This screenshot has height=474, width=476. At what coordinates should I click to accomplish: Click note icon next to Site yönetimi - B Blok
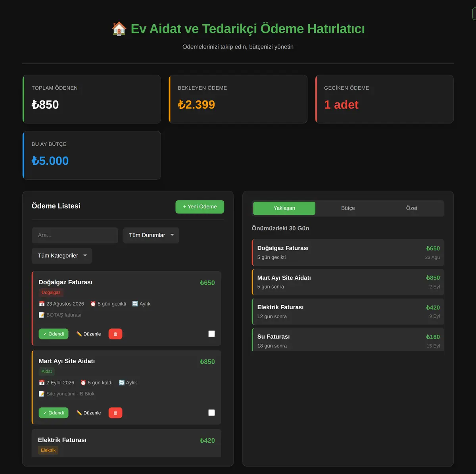pyautogui.click(x=42, y=394)
